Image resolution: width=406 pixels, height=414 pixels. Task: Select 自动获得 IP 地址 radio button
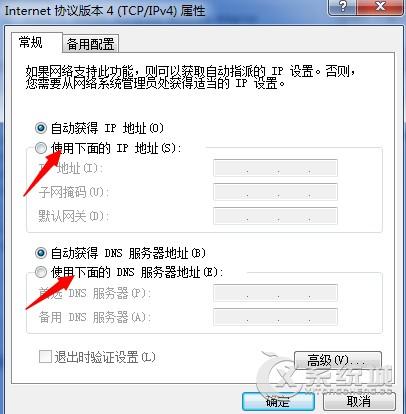pos(41,128)
